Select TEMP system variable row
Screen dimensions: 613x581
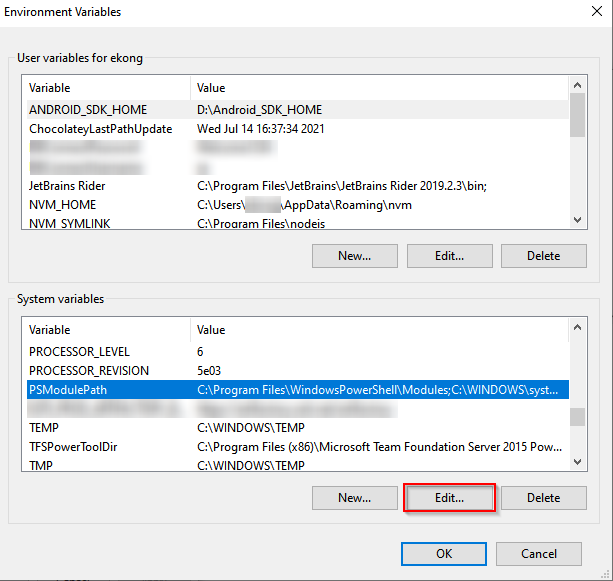pyautogui.click(x=46, y=428)
